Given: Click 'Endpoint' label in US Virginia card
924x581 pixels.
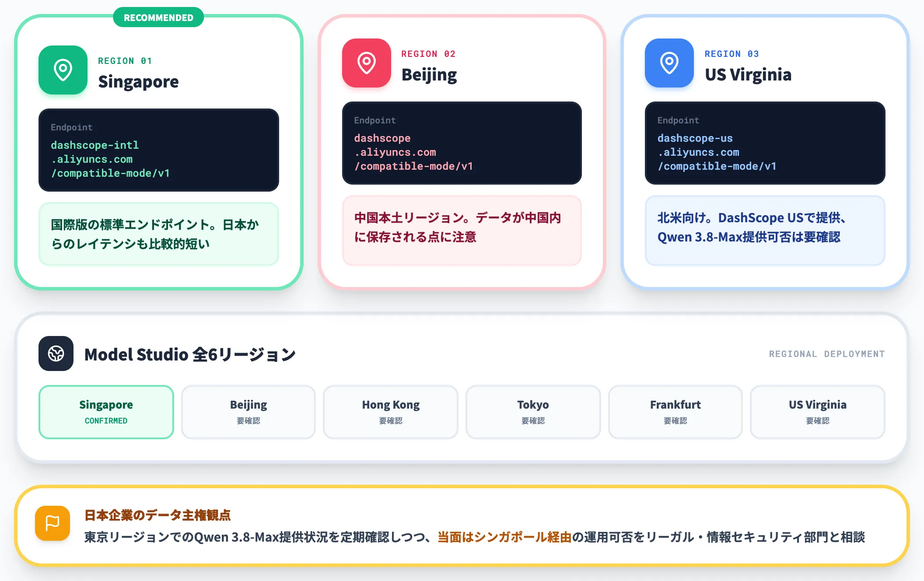Looking at the screenshot, I should (x=678, y=120).
